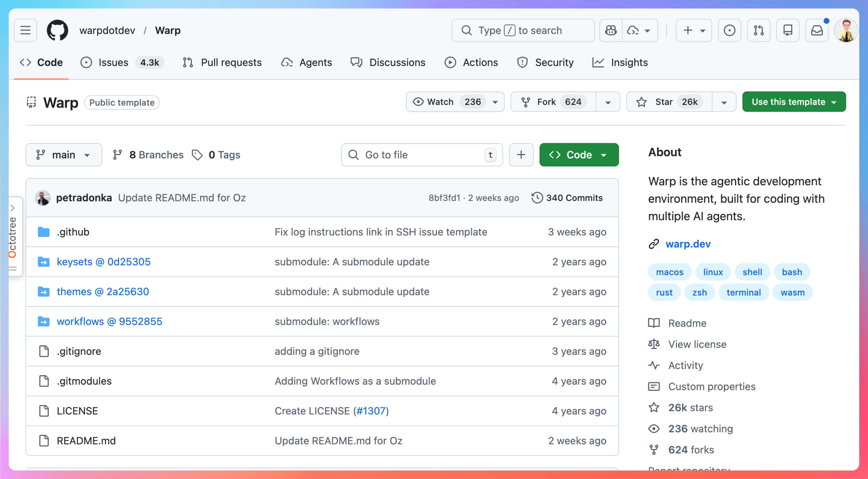The image size is (868, 479).
Task: Open the inbox notifications icon
Action: [817, 30]
